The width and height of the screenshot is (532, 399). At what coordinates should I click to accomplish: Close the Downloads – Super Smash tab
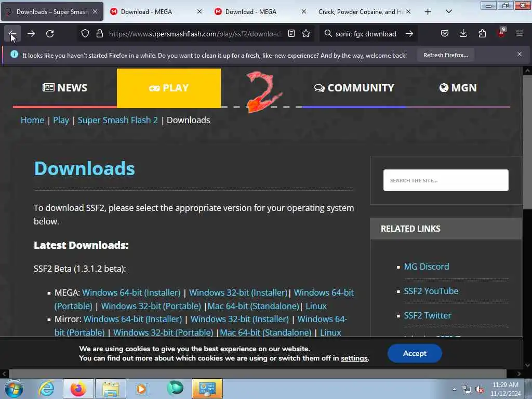click(96, 12)
